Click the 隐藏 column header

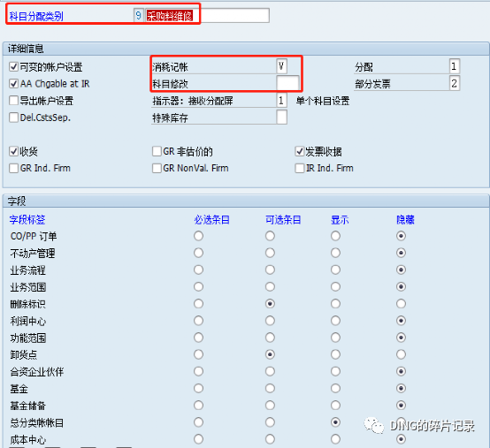click(x=405, y=219)
